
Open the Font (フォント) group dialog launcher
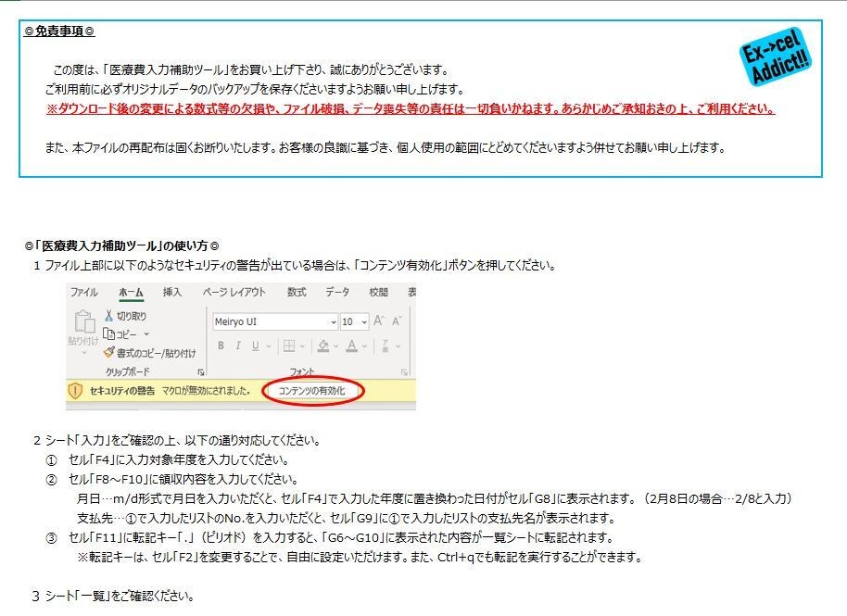pyautogui.click(x=404, y=372)
